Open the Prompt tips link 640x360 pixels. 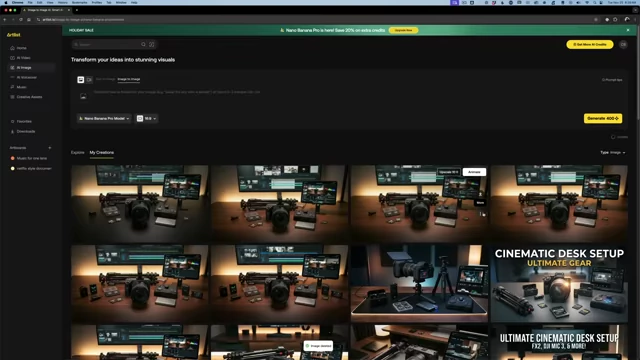click(612, 80)
